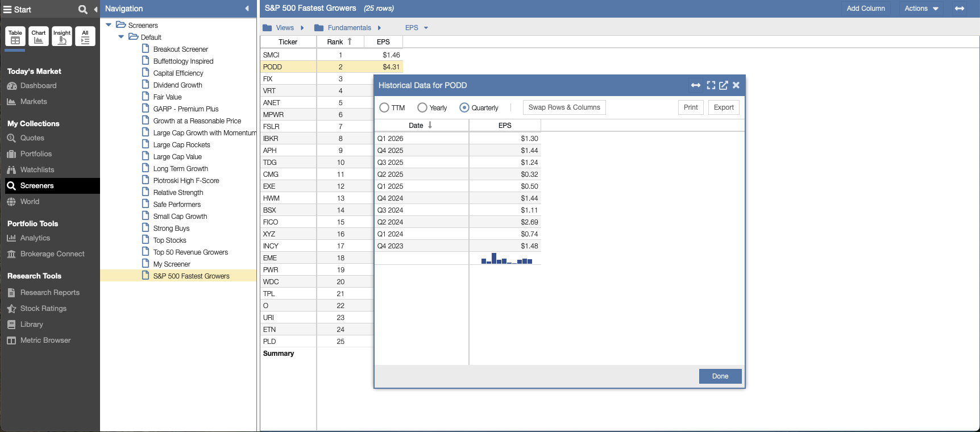Select the Quarterly radio button
980x432 pixels.
tap(464, 107)
